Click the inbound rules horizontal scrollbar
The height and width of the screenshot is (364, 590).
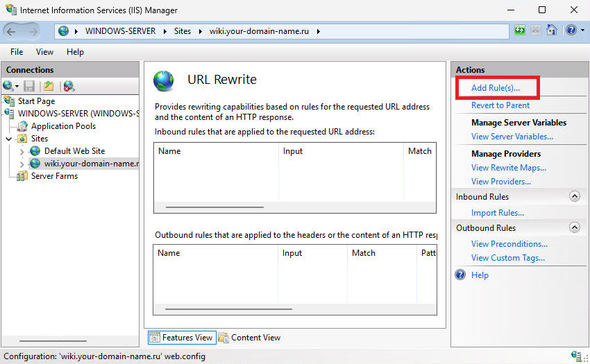click(214, 207)
